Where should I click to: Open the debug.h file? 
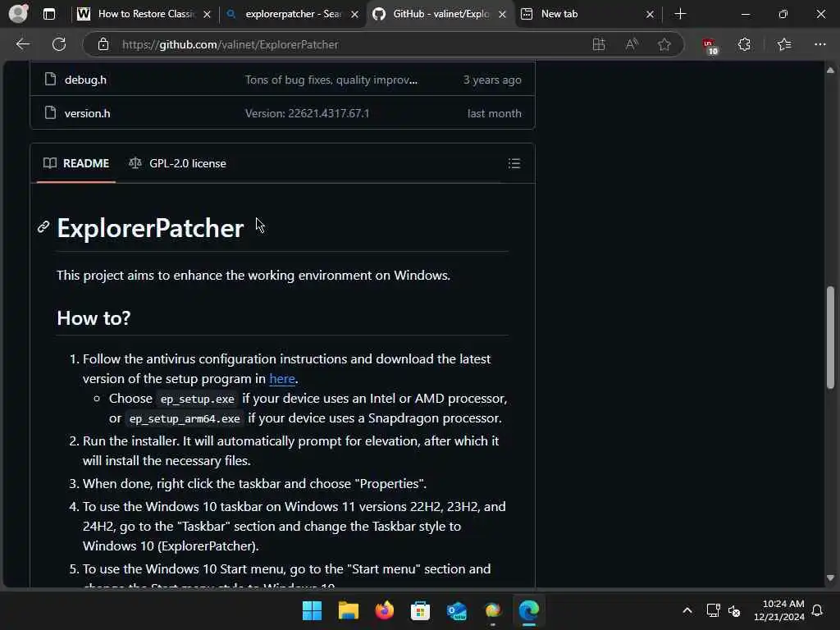tap(85, 80)
